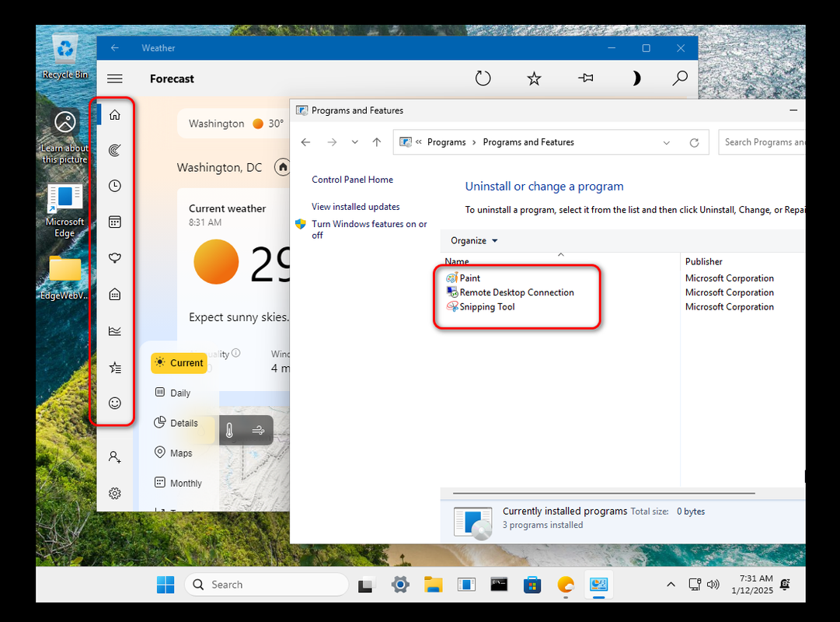Open Maps radar icon in Weather sidebar
This screenshot has width=840, height=622.
(x=115, y=150)
